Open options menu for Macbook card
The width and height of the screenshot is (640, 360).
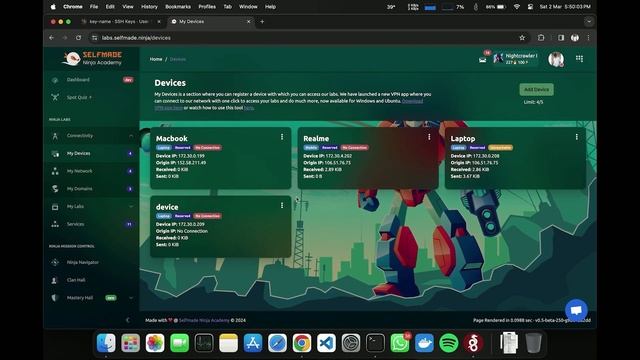point(282,137)
